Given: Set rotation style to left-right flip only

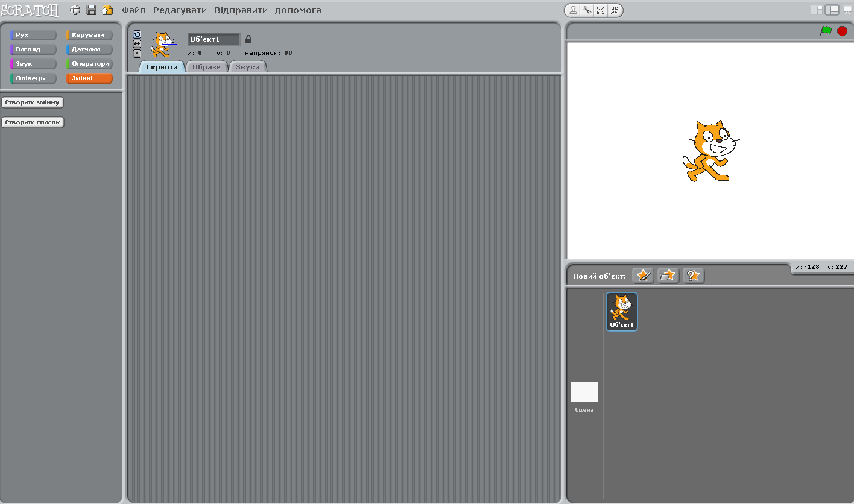Looking at the screenshot, I should point(137,44).
